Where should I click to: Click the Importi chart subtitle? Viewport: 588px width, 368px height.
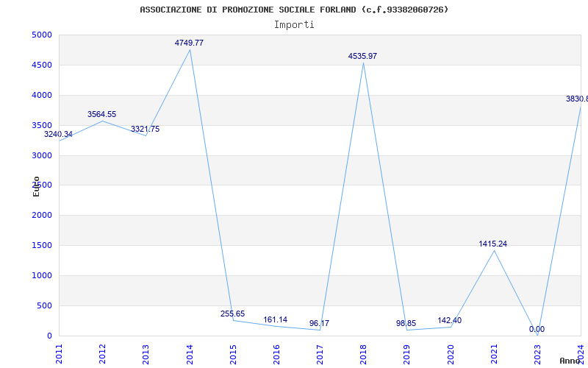pyautogui.click(x=294, y=25)
